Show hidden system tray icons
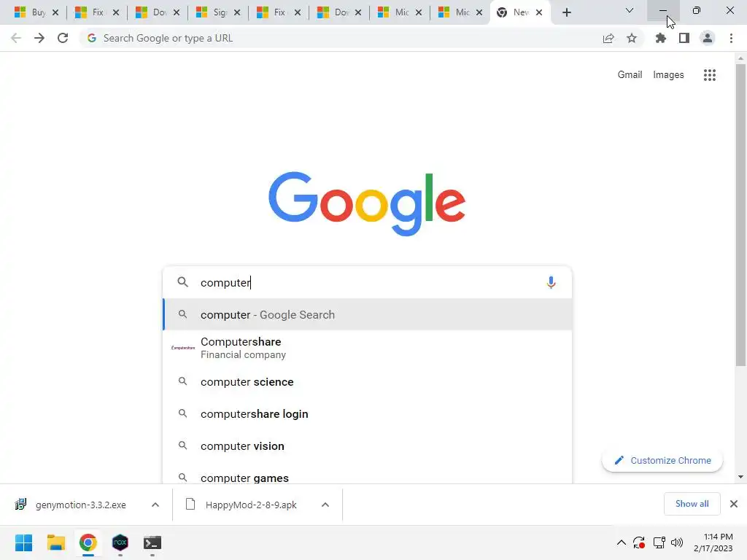 (x=622, y=542)
